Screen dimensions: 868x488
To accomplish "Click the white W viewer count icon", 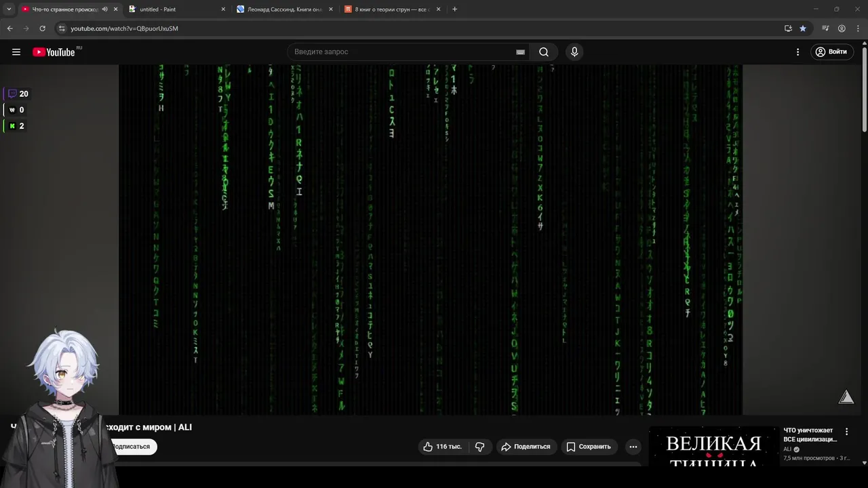I will (x=12, y=110).
